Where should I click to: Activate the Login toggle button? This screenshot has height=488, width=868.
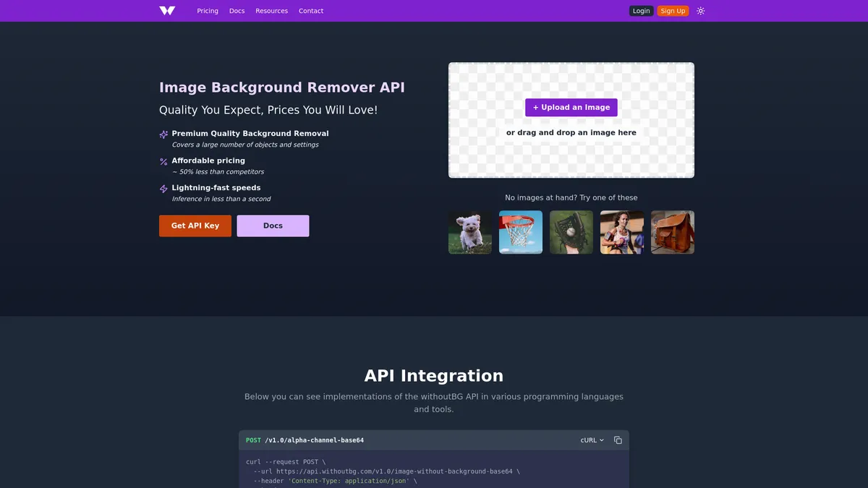[641, 10]
